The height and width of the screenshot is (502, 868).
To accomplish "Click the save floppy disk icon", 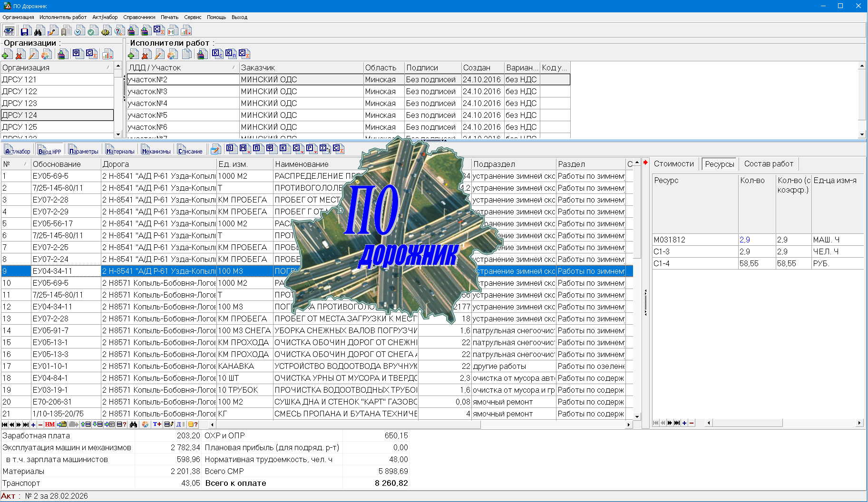I will tap(25, 31).
